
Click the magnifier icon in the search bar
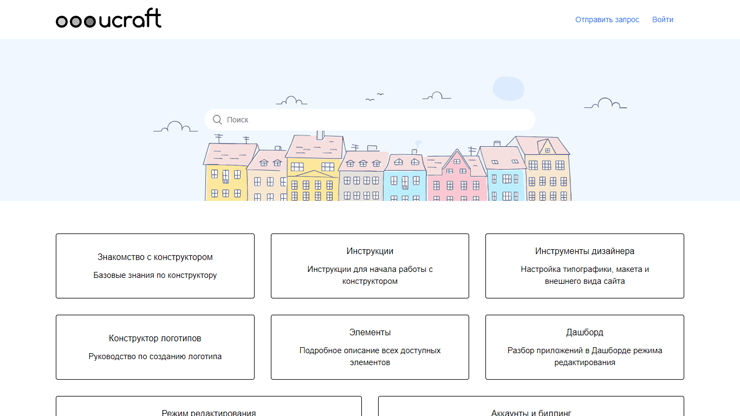(217, 120)
